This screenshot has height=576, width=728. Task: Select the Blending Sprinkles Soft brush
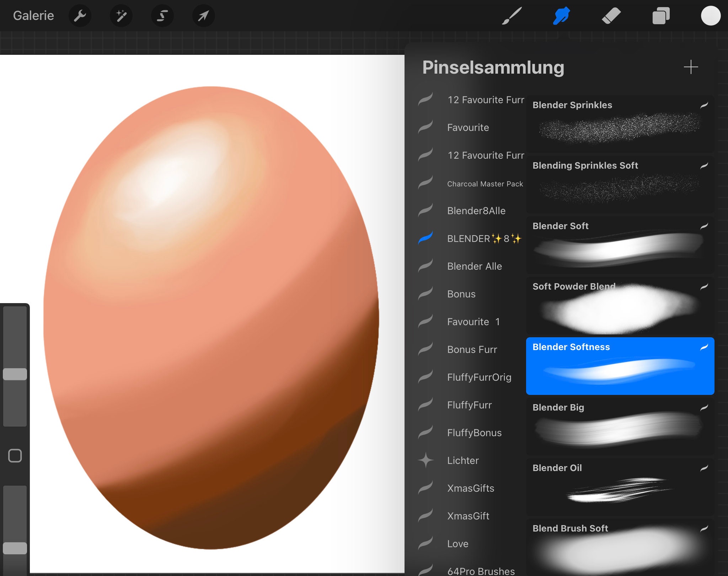coord(620,185)
